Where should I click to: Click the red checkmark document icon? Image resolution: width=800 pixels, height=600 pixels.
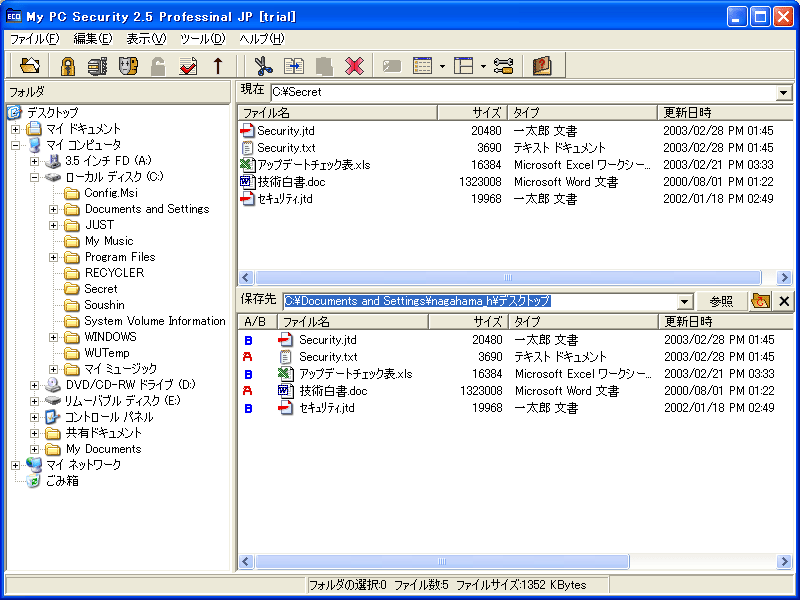188,66
